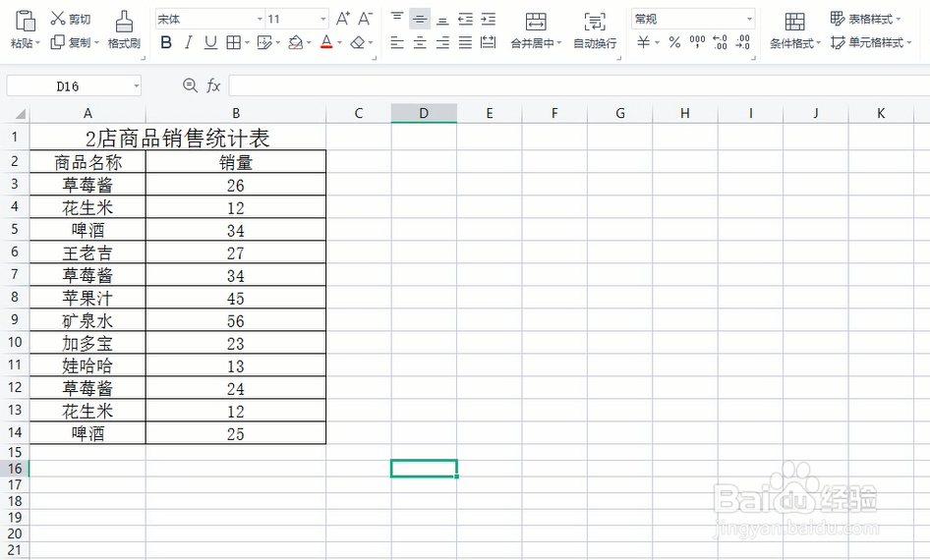Align text to the right
The width and height of the screenshot is (930, 560).
[x=442, y=42]
